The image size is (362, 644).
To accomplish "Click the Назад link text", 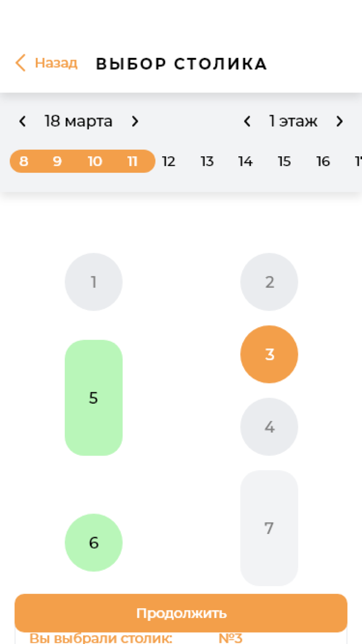I will click(x=56, y=63).
